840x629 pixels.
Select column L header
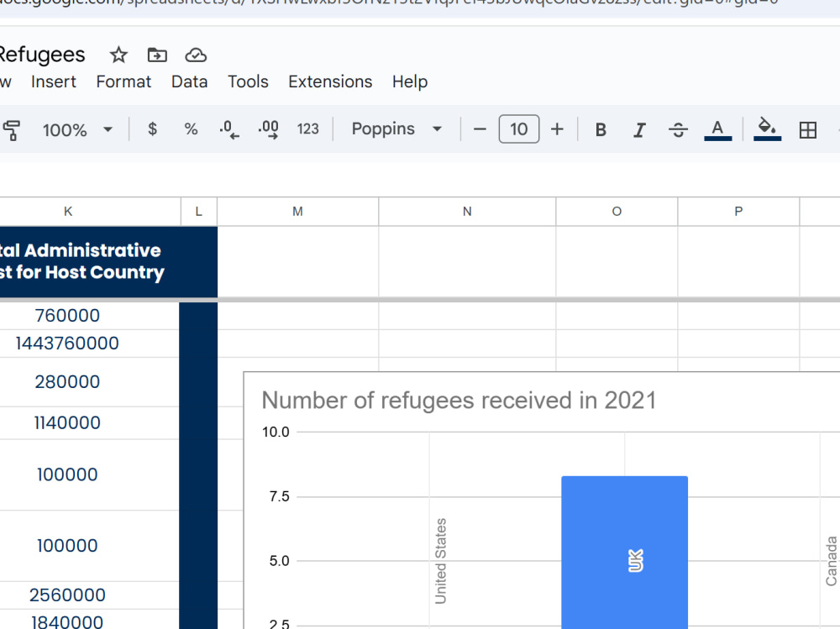(199, 211)
